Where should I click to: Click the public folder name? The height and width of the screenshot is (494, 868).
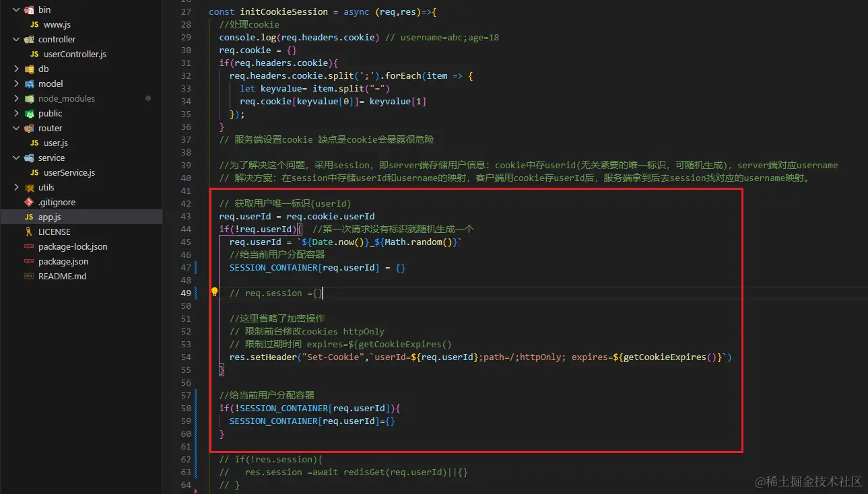[51, 114]
